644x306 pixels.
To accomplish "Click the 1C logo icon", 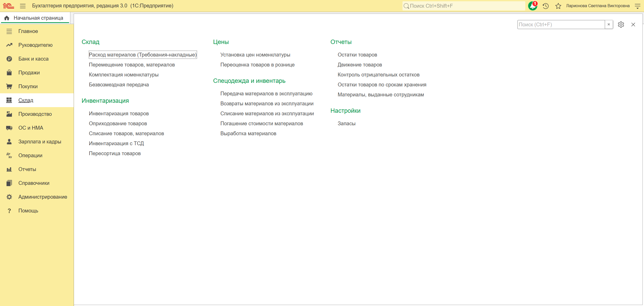I will click(x=8, y=6).
